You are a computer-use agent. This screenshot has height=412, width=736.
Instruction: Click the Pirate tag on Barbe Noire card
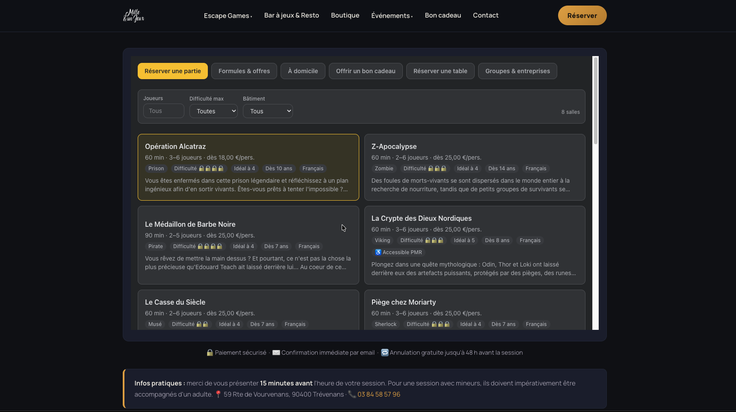[x=155, y=246]
